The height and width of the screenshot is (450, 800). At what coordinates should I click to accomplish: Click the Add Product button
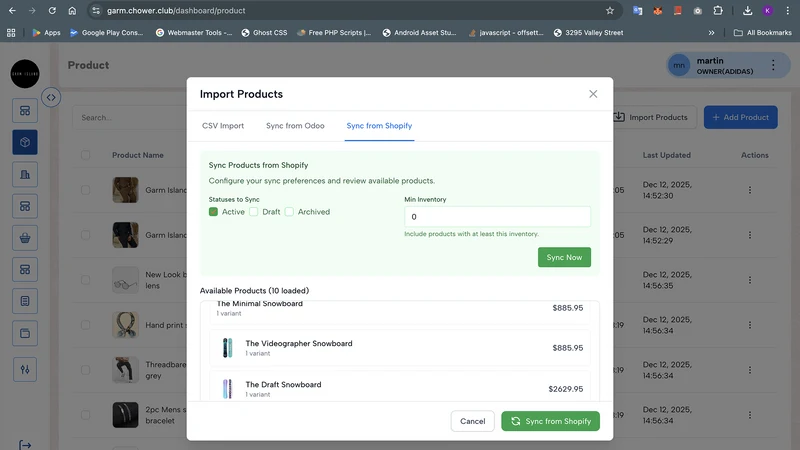[x=740, y=117]
